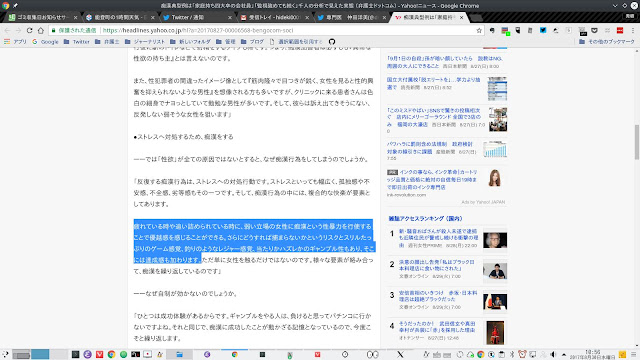Viewport: 640px width, 360px height.
Task: Open the アプリ apps shortcut
Action: tap(15, 42)
